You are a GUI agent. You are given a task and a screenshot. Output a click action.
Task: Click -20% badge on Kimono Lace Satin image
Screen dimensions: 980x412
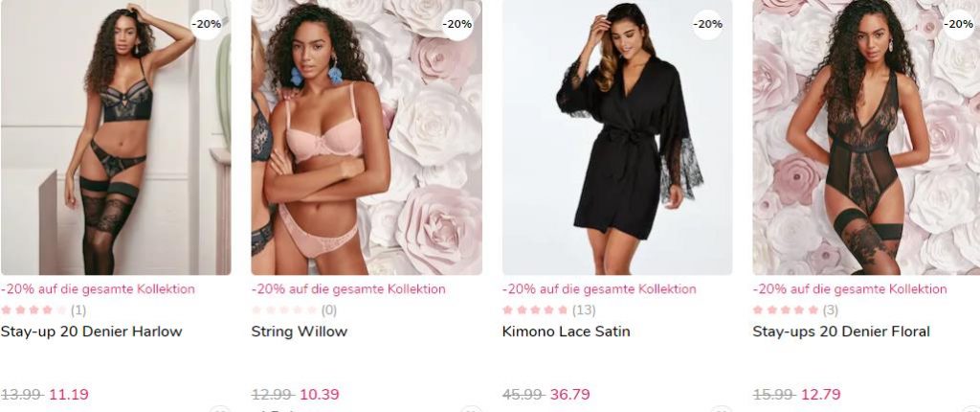pos(707,24)
